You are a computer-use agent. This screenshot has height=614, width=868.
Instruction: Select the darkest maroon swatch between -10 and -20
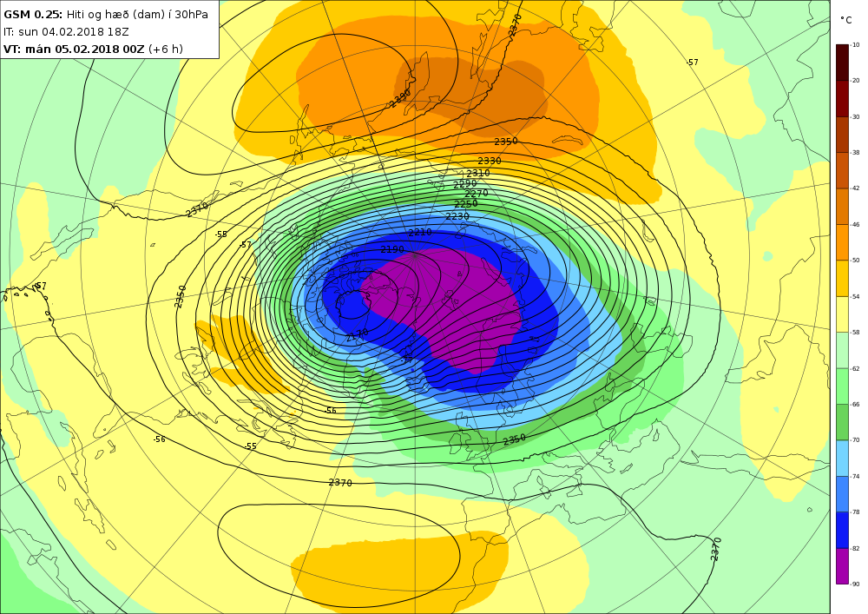click(x=842, y=63)
